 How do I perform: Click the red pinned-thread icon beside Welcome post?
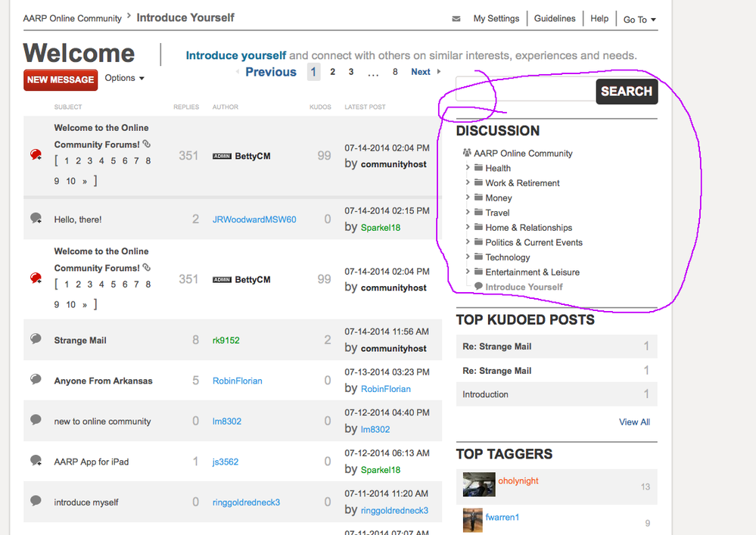[x=34, y=155]
